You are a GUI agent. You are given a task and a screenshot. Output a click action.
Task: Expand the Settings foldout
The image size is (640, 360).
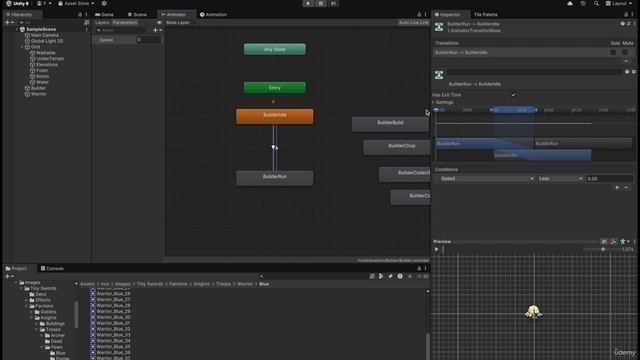tap(433, 102)
